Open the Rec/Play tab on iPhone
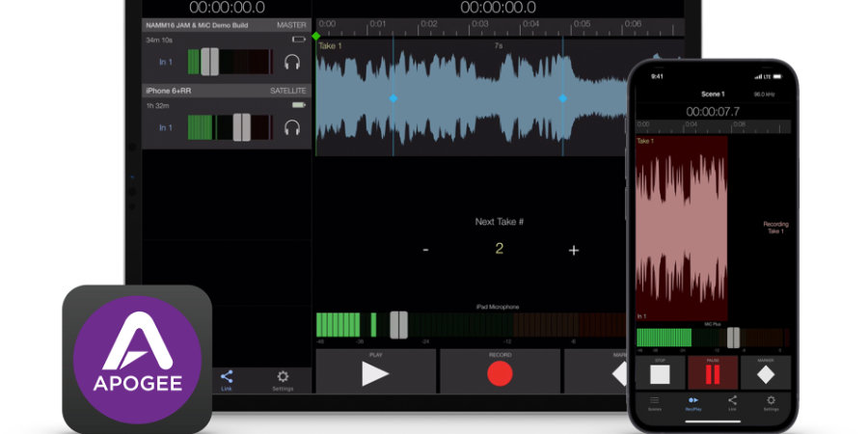Screen dimensions: 868x434 (693, 403)
